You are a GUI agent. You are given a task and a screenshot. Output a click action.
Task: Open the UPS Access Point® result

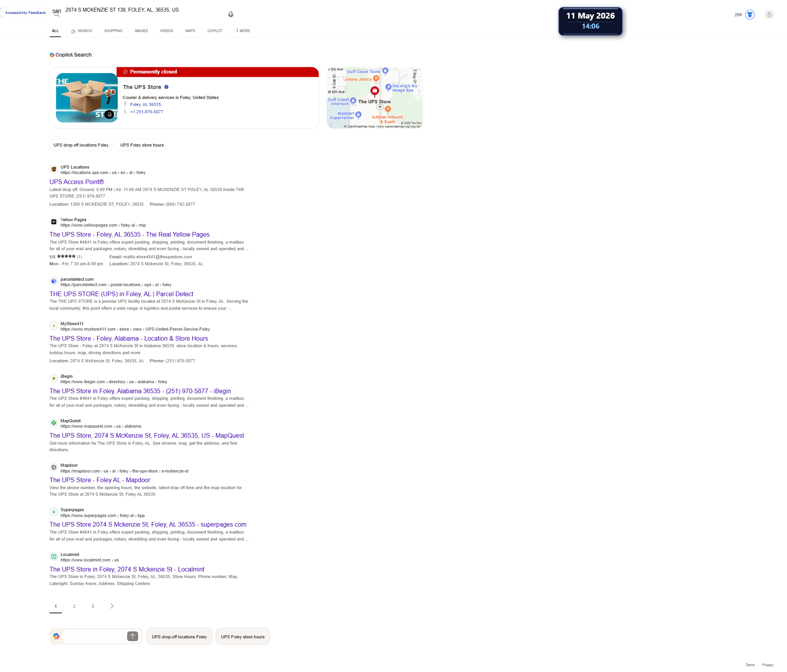pyautogui.click(x=77, y=182)
